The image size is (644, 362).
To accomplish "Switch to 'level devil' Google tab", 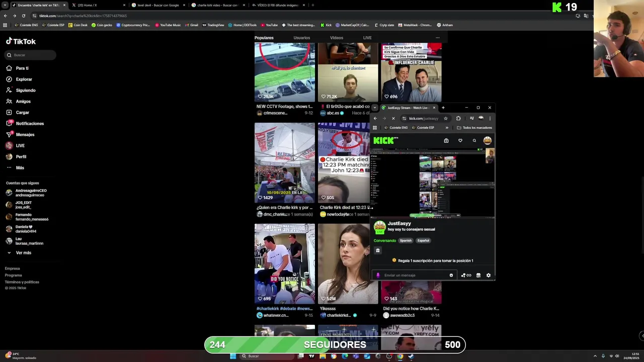I will coord(157,5).
